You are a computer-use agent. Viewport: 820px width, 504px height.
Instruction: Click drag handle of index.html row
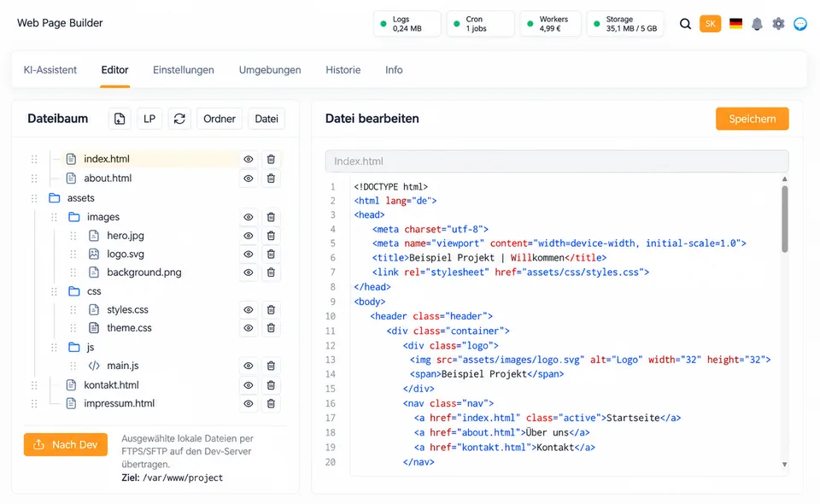point(34,159)
